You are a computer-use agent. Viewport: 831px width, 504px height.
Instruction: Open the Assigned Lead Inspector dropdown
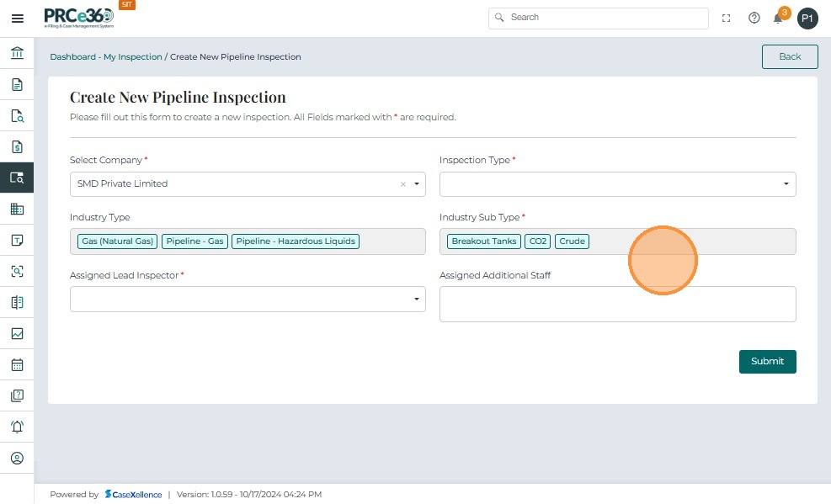point(248,299)
